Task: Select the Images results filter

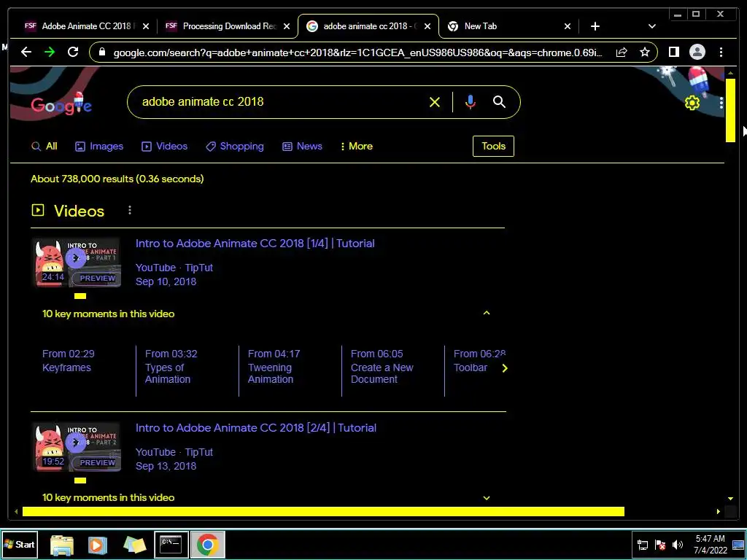Action: coord(99,146)
